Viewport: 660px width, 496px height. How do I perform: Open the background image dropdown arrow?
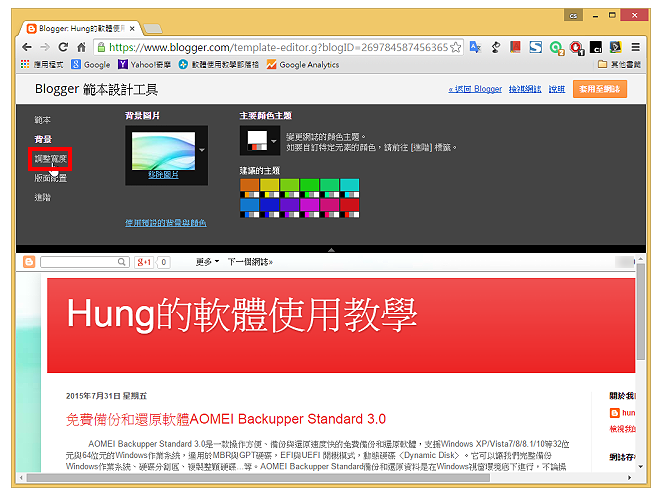tap(202, 150)
